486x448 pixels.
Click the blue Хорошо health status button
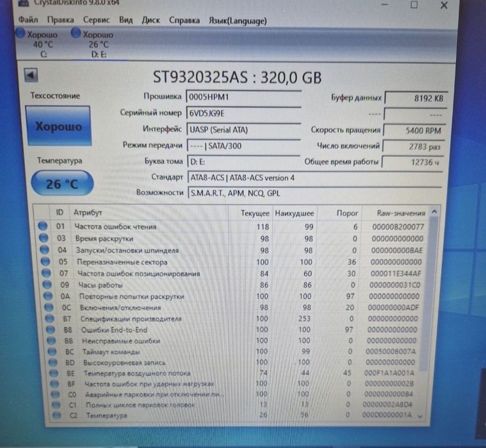(58, 126)
